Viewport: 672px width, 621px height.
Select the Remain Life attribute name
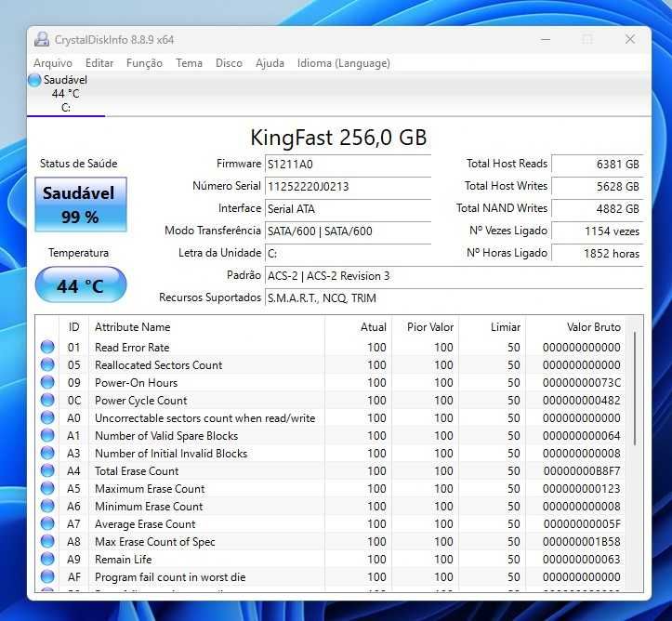pos(124,560)
